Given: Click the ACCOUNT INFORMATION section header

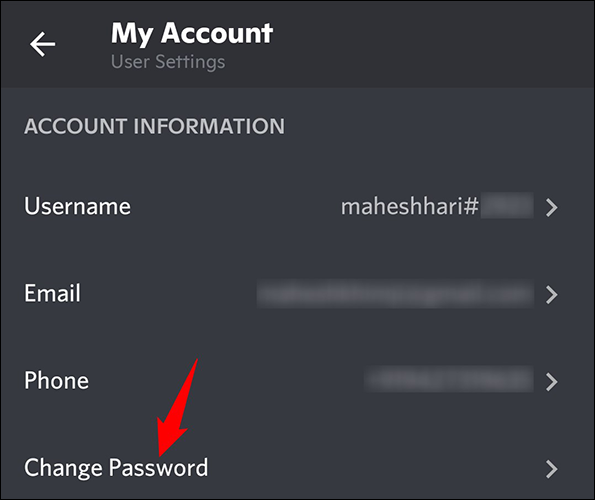Looking at the screenshot, I should [154, 126].
